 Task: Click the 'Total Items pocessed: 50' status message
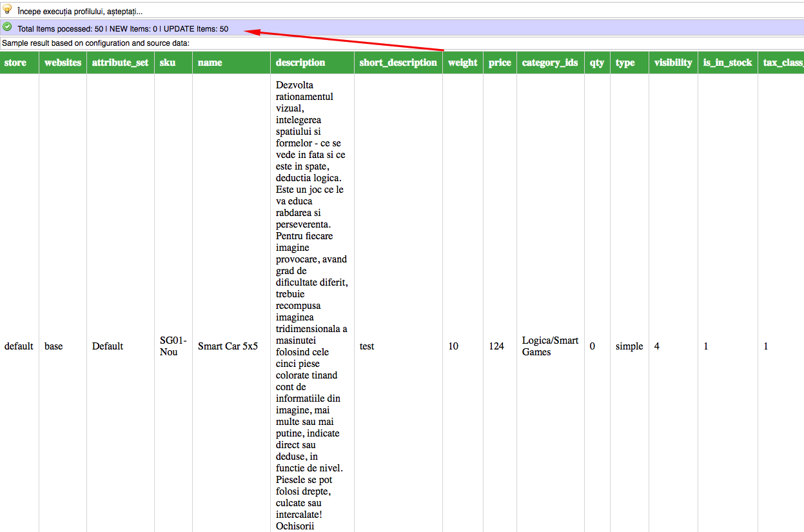coord(123,29)
